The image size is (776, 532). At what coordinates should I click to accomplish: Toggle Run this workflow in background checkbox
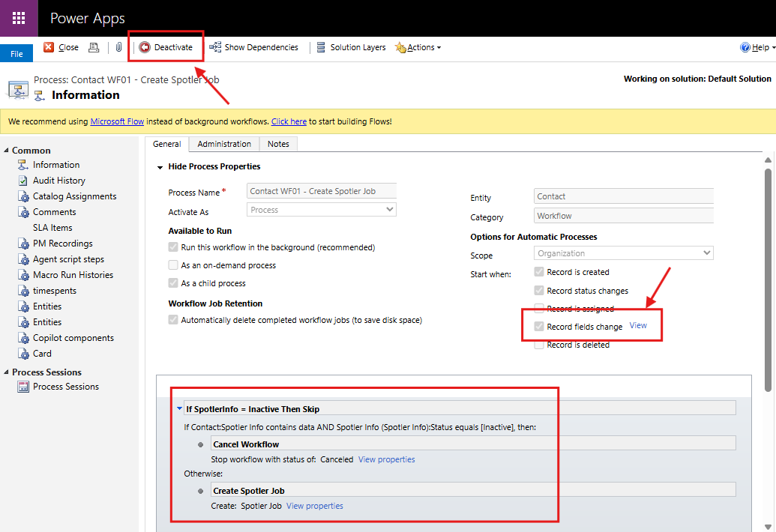click(x=173, y=247)
